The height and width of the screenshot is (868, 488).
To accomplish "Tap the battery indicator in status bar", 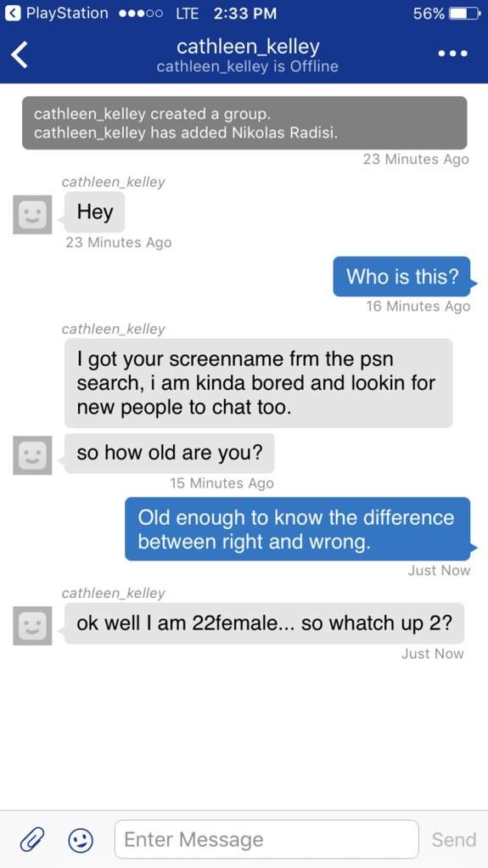I will click(x=465, y=14).
